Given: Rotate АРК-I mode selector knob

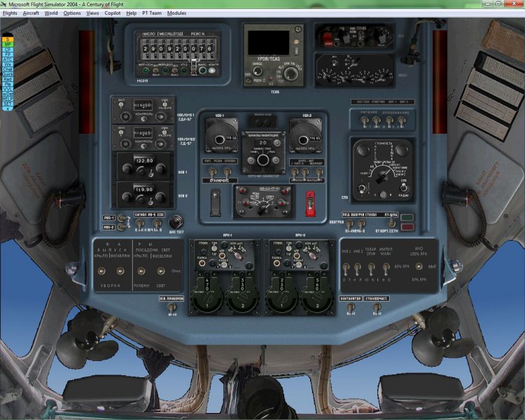Looking at the screenshot, I should tap(237, 255).
